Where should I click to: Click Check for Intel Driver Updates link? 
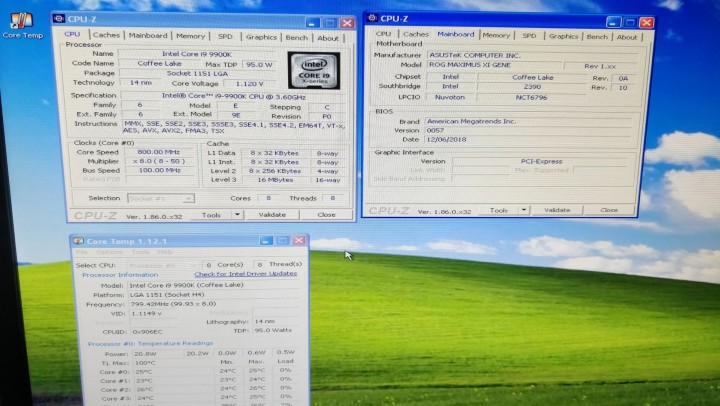pyautogui.click(x=246, y=274)
